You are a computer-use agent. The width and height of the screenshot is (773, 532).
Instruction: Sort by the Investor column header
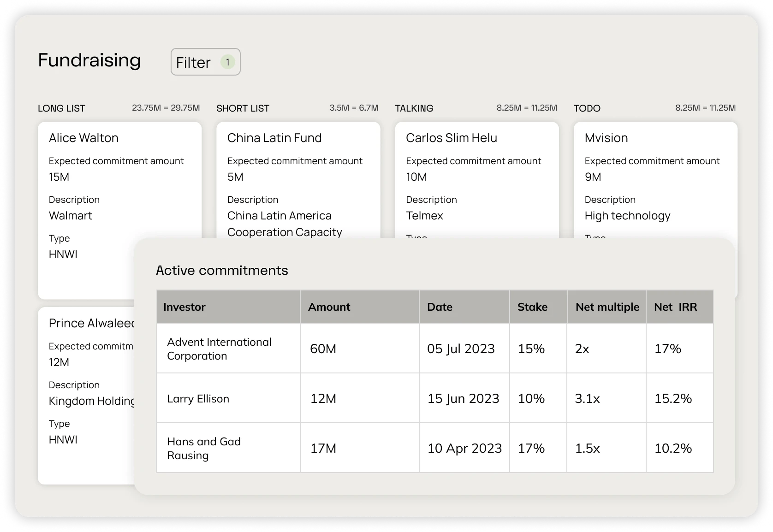(x=184, y=307)
